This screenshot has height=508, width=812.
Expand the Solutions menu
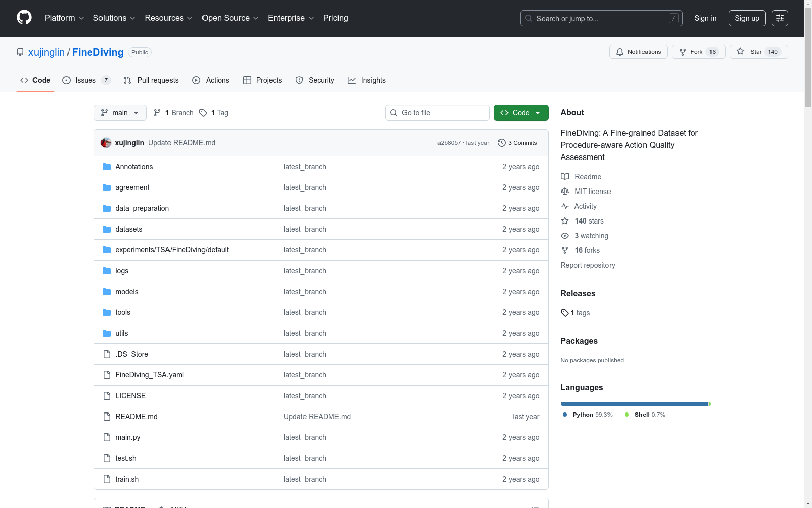click(114, 18)
